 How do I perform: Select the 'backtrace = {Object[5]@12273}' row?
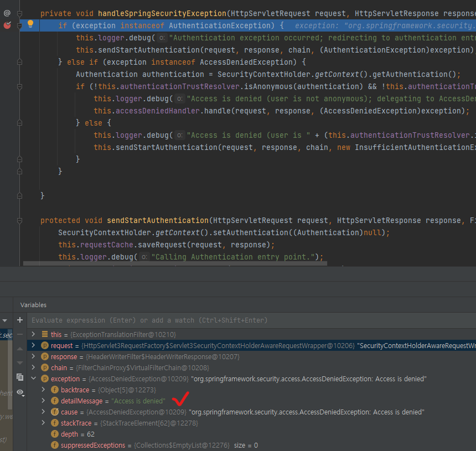[251, 390]
